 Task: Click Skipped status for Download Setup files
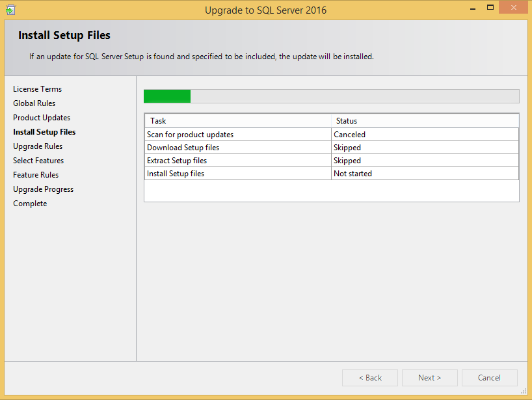click(425, 148)
